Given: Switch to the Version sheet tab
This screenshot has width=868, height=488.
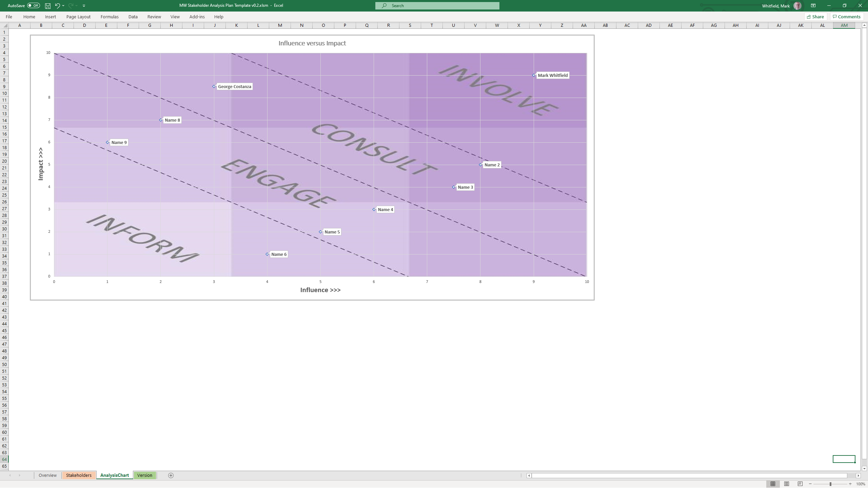Looking at the screenshot, I should 145,475.
